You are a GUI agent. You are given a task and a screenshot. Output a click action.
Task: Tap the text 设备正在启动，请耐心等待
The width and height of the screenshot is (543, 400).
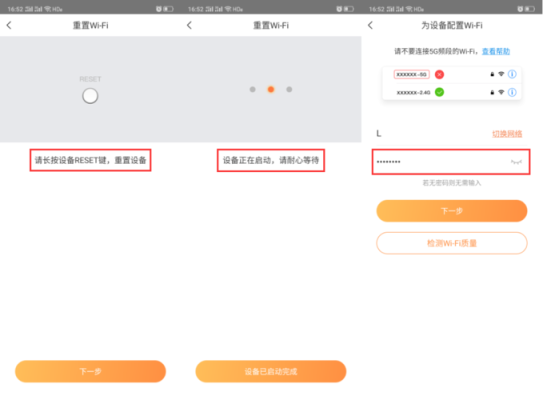click(271, 160)
